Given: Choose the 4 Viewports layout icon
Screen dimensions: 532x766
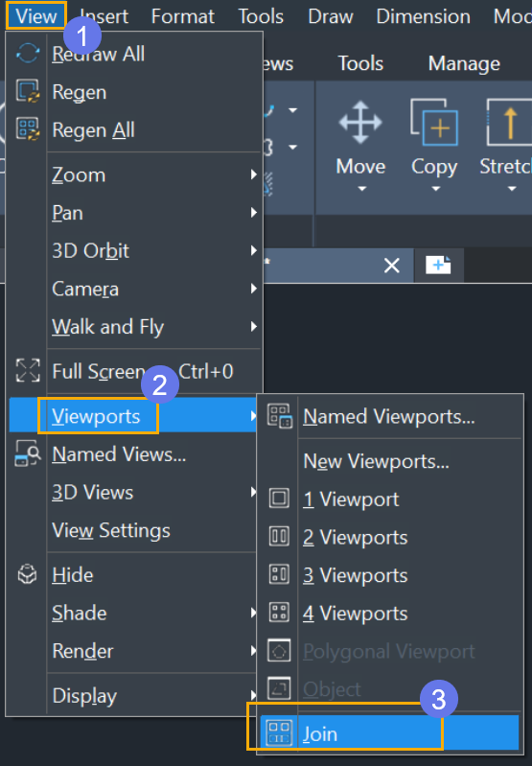Looking at the screenshot, I should point(279,613).
